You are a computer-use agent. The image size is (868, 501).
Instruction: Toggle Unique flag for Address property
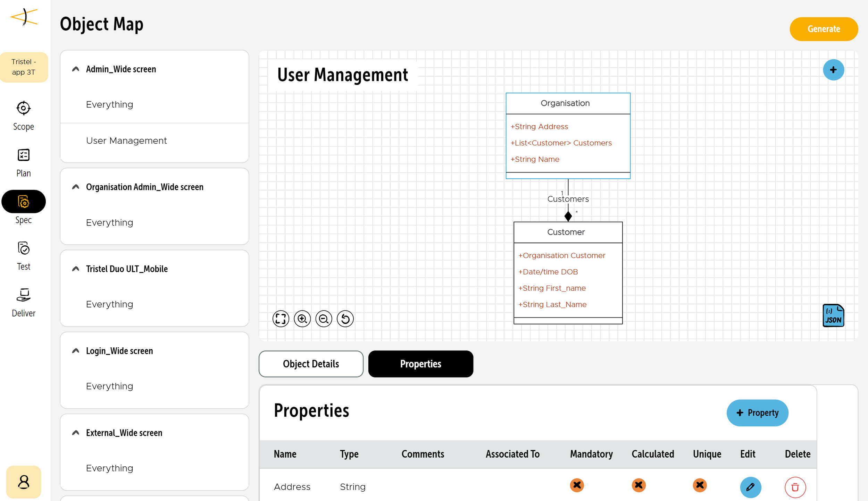coord(699,485)
